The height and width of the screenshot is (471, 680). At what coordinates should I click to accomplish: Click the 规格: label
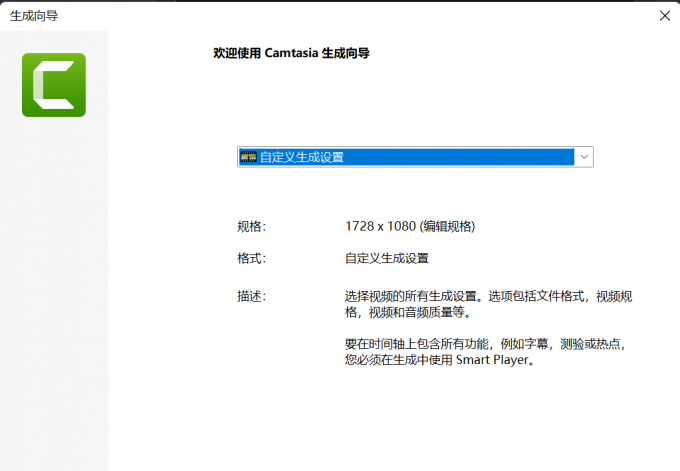tap(252, 226)
